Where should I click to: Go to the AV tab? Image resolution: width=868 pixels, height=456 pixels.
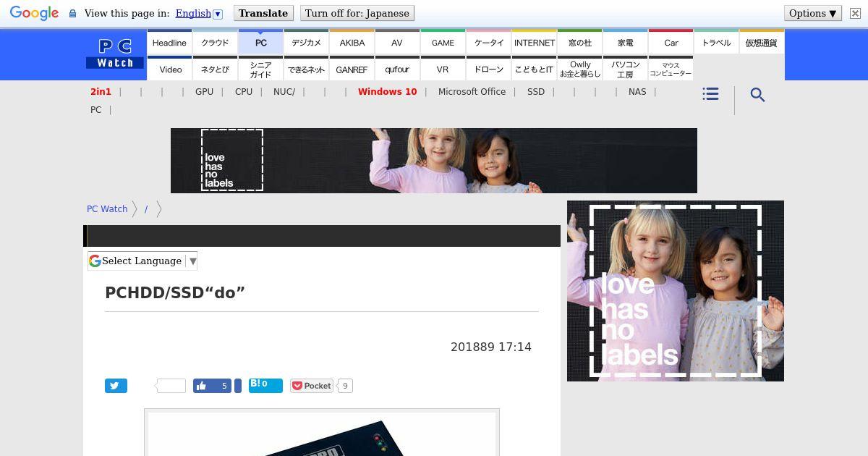click(397, 43)
